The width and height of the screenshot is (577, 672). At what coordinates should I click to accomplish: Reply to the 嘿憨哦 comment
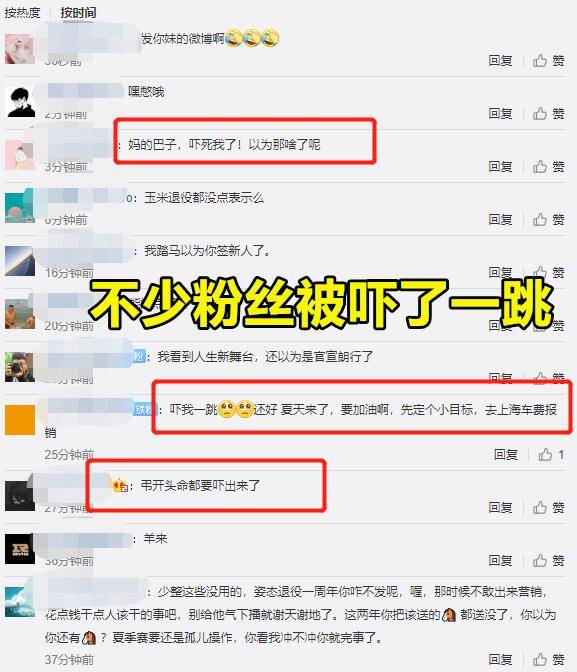coord(500,114)
